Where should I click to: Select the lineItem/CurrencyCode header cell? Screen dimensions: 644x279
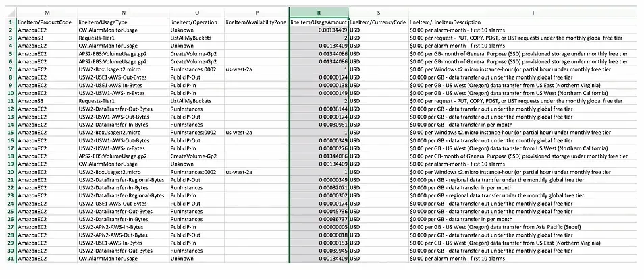(x=379, y=22)
